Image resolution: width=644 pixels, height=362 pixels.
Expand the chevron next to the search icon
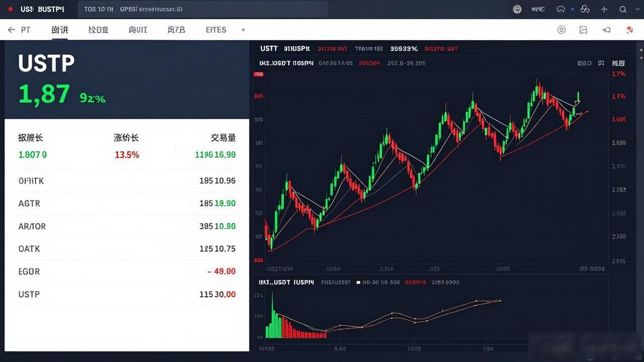[x=638, y=9]
